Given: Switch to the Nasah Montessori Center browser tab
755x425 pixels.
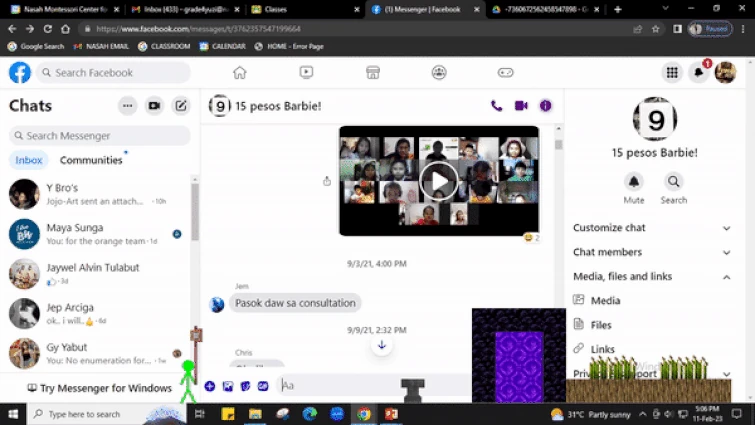Looking at the screenshot, I should (x=65, y=9).
